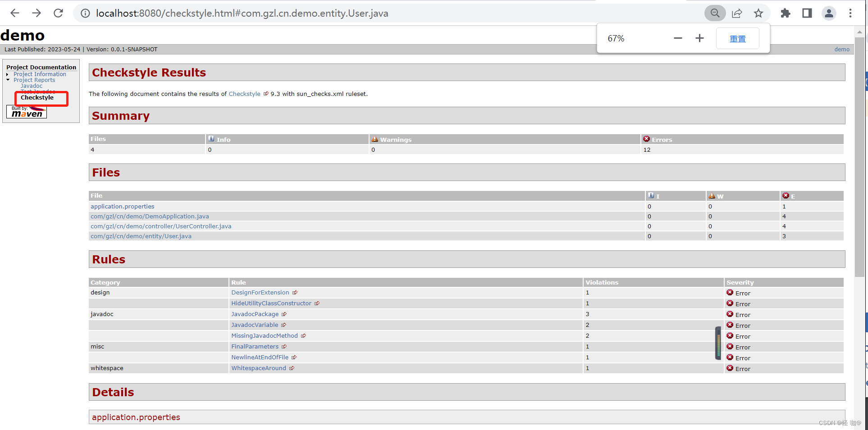Open application.properties file link
Viewport: 868px width, 430px height.
click(x=122, y=207)
